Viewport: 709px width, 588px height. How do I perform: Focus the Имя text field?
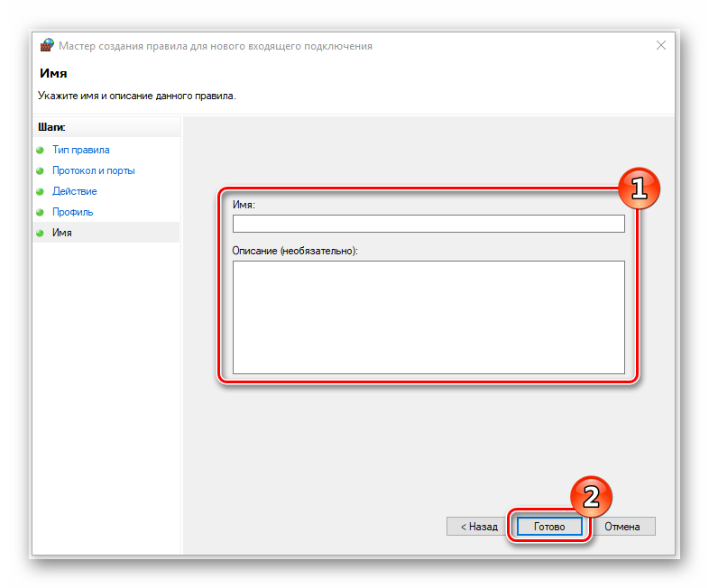(428, 224)
